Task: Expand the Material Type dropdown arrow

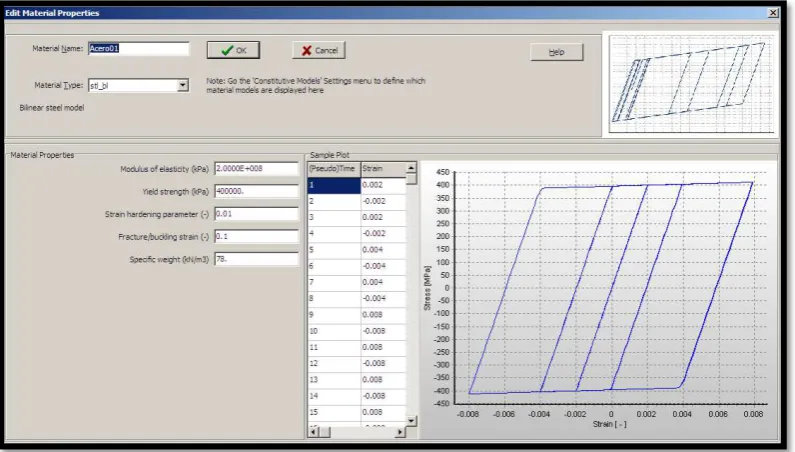Action: (183, 85)
